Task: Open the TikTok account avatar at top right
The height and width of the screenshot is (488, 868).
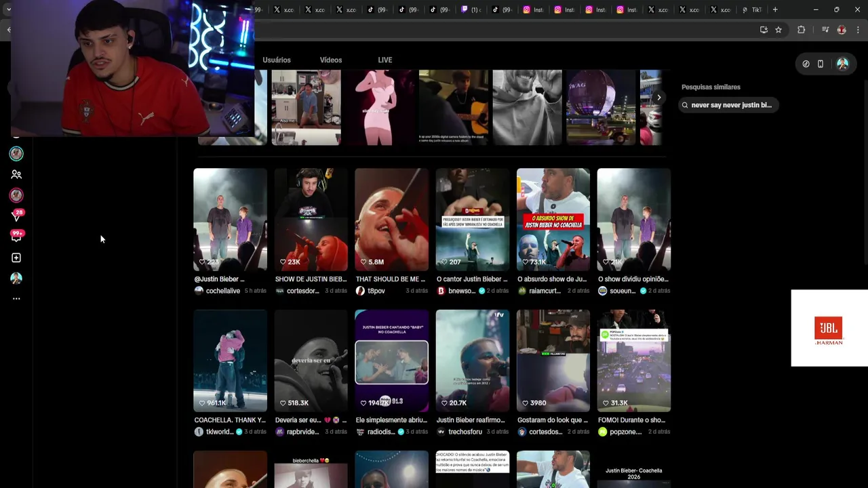Action: (842, 64)
